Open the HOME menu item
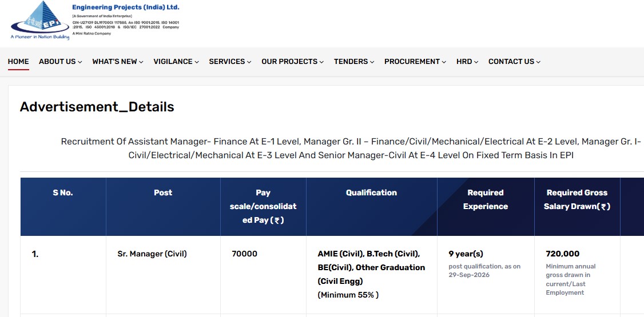Viewport: 644px width, 317px height. click(18, 62)
